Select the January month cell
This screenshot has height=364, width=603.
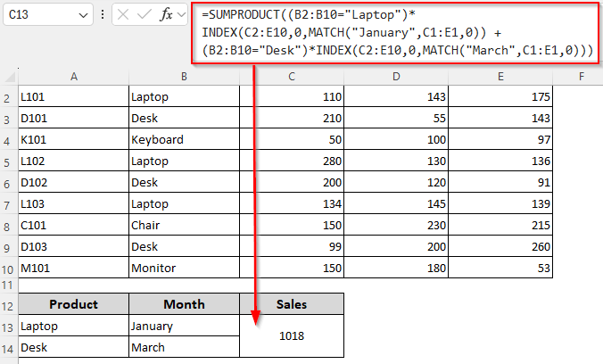click(185, 326)
